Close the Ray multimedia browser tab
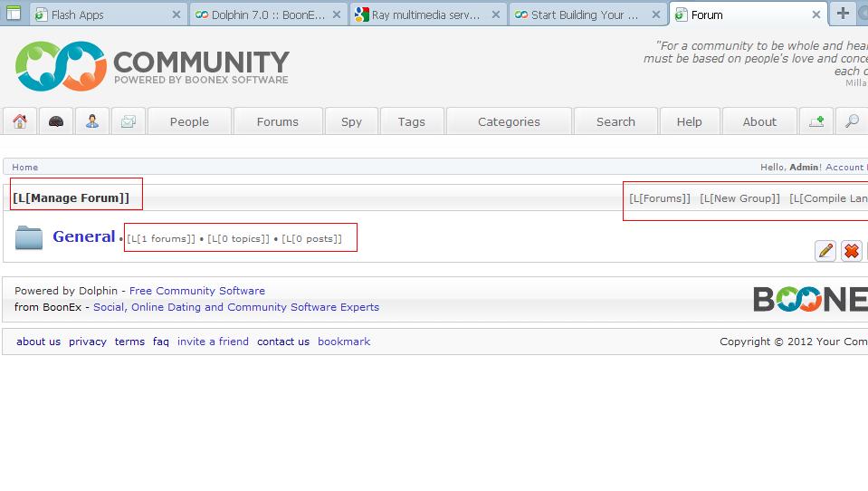The width and height of the screenshot is (868, 491). tap(497, 14)
